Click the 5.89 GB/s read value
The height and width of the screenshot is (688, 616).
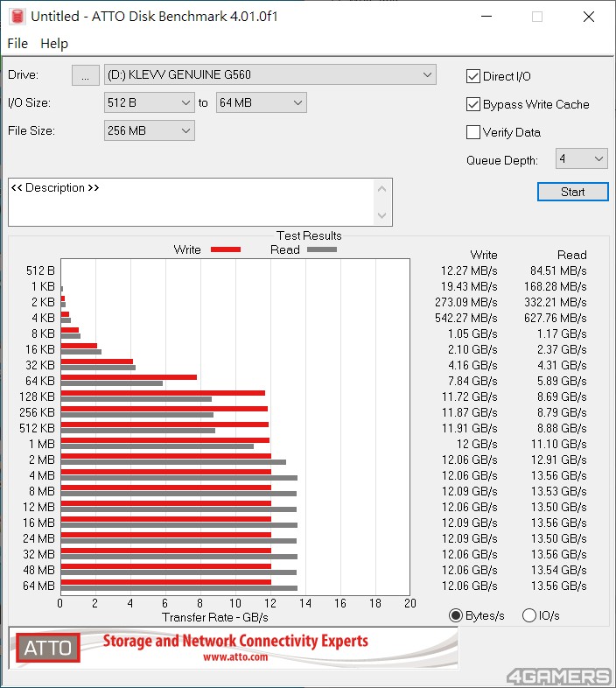pos(562,381)
